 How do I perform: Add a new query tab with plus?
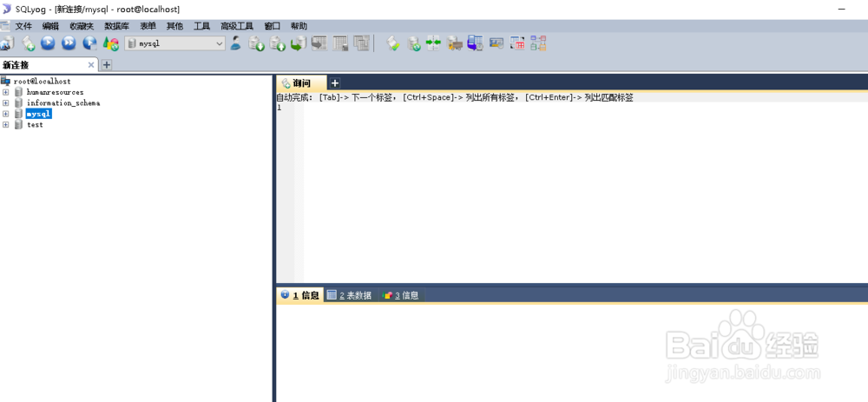(334, 83)
